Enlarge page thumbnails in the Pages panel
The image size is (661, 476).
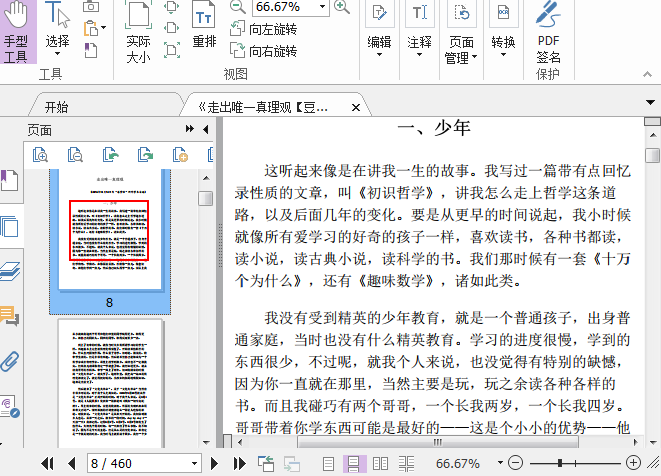[40, 155]
